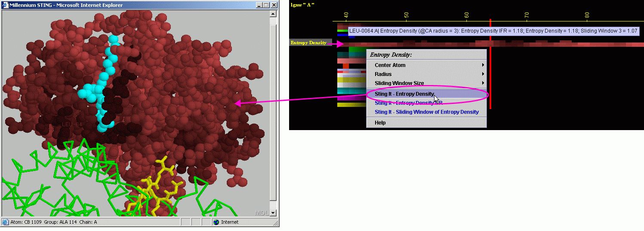644x231 pixels.
Task: Click the vertical scrollbar thumb in the STING window
Action: 273,112
